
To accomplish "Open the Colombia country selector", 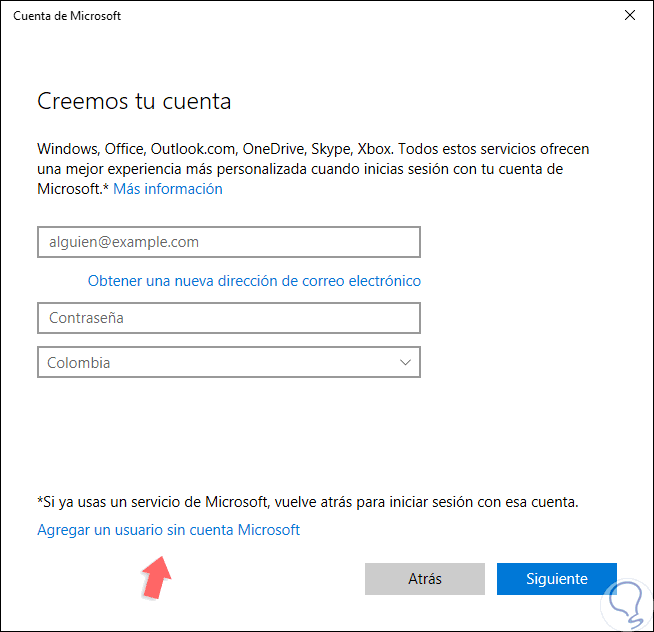I will pos(228,362).
